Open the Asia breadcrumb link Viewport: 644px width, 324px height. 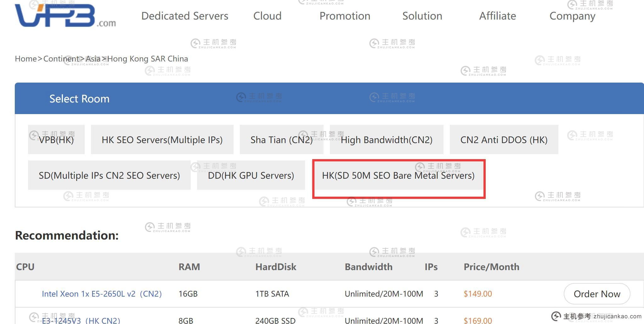(93, 59)
